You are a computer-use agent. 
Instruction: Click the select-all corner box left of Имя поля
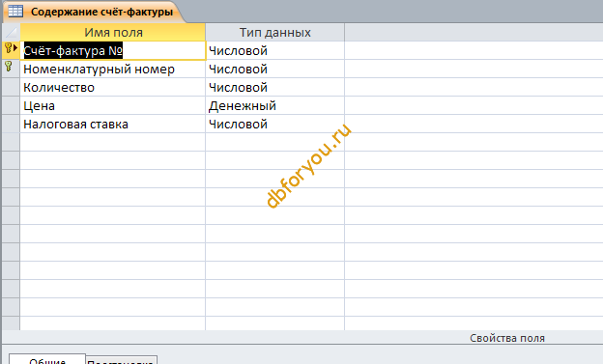point(12,32)
